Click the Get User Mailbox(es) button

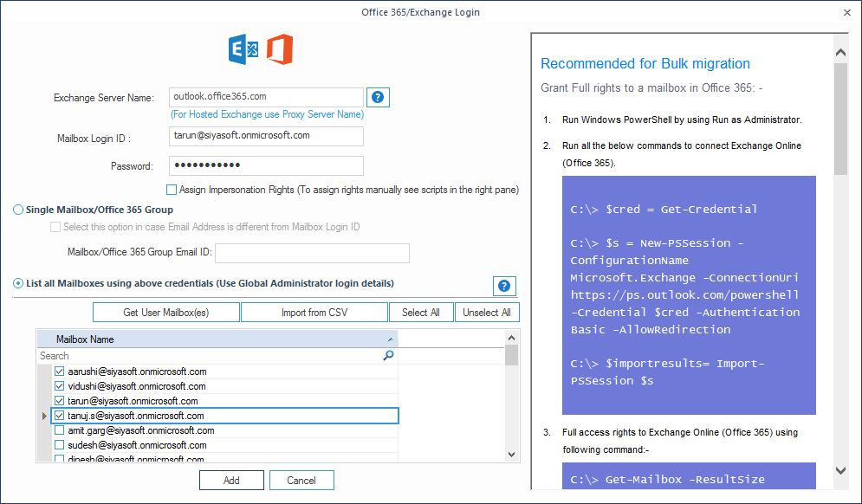tap(166, 312)
